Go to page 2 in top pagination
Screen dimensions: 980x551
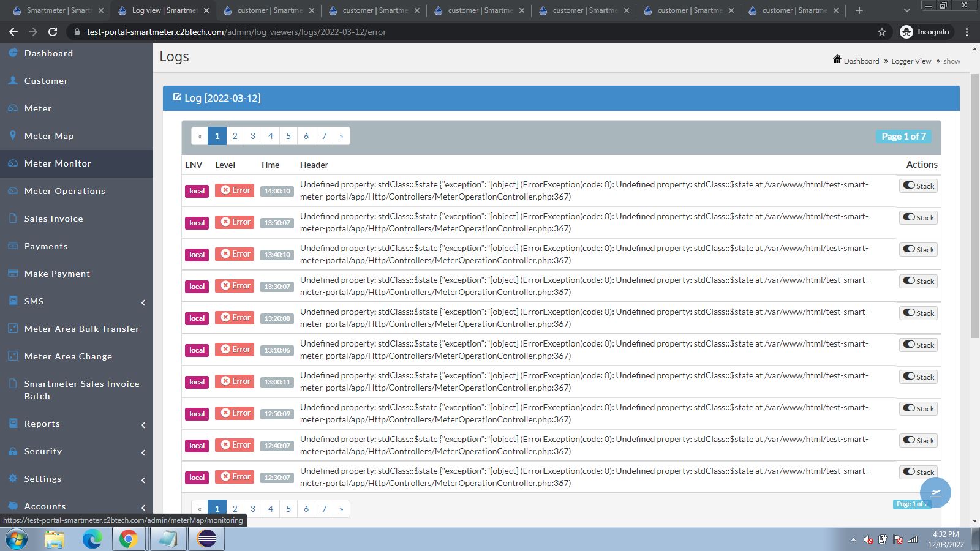(235, 136)
